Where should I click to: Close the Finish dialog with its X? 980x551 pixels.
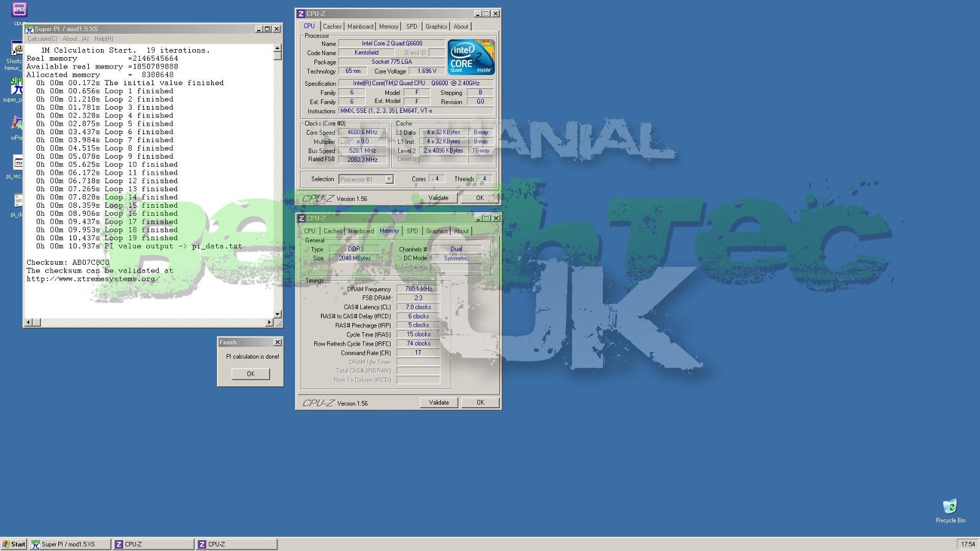tap(277, 342)
